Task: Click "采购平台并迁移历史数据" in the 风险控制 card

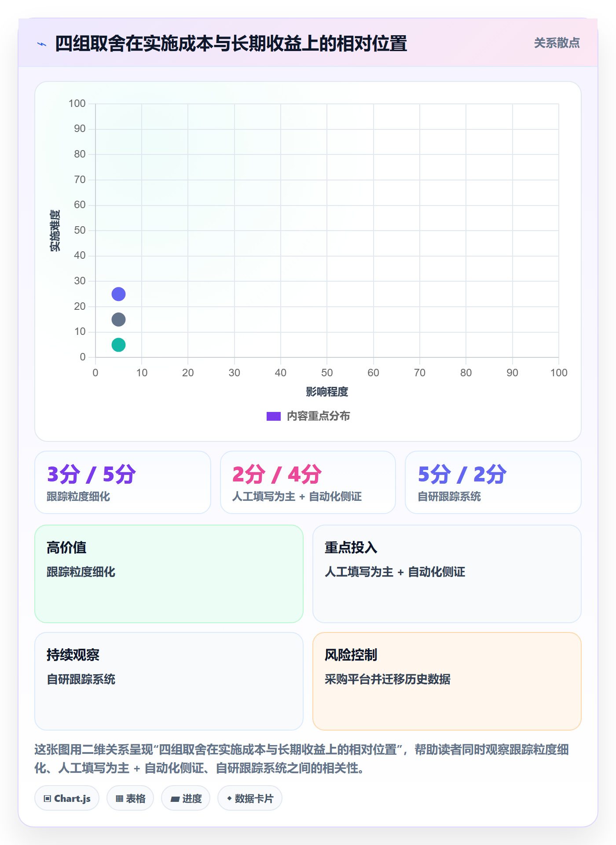Action: point(388,679)
